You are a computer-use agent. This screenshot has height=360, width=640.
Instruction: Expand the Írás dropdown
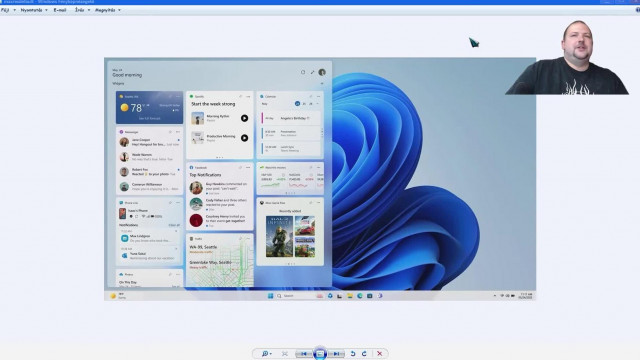pos(82,10)
